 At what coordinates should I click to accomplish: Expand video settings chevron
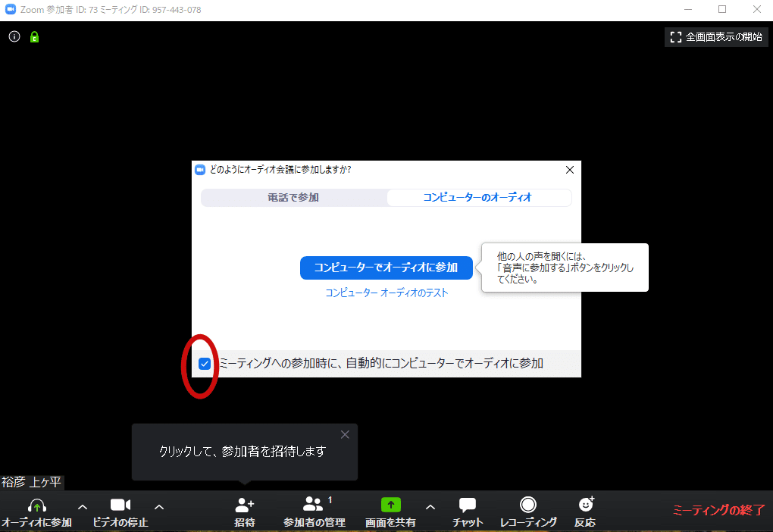point(158,507)
